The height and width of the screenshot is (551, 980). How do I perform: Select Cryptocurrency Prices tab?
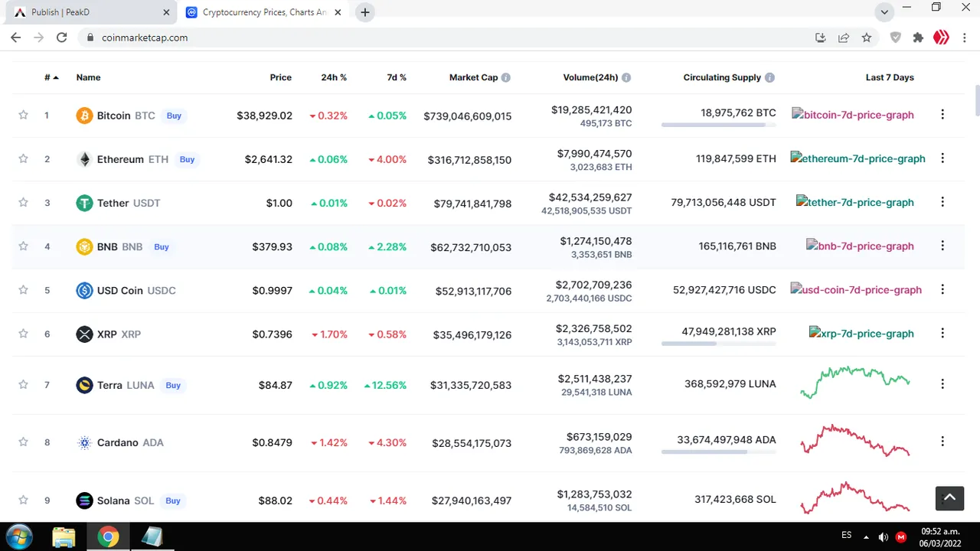264,12
